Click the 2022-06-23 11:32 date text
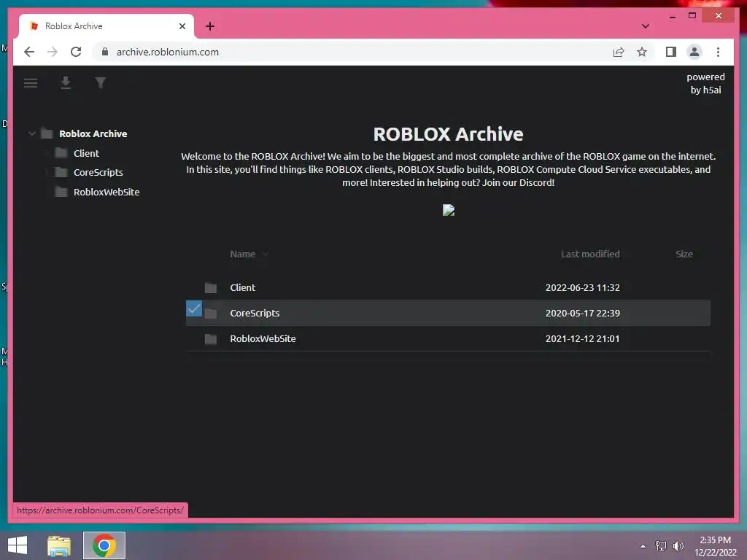 [x=582, y=287]
